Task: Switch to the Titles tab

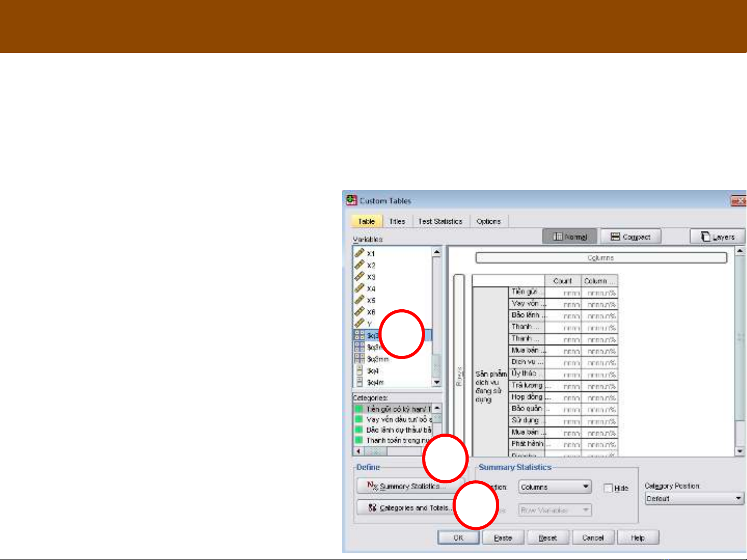Action: click(397, 221)
